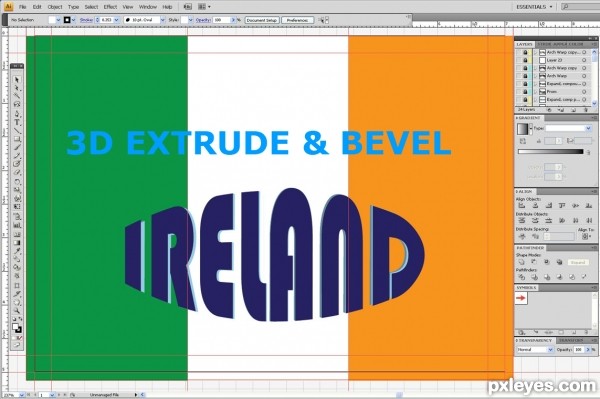Open the File menu
The width and height of the screenshot is (600, 399).
point(23,7)
